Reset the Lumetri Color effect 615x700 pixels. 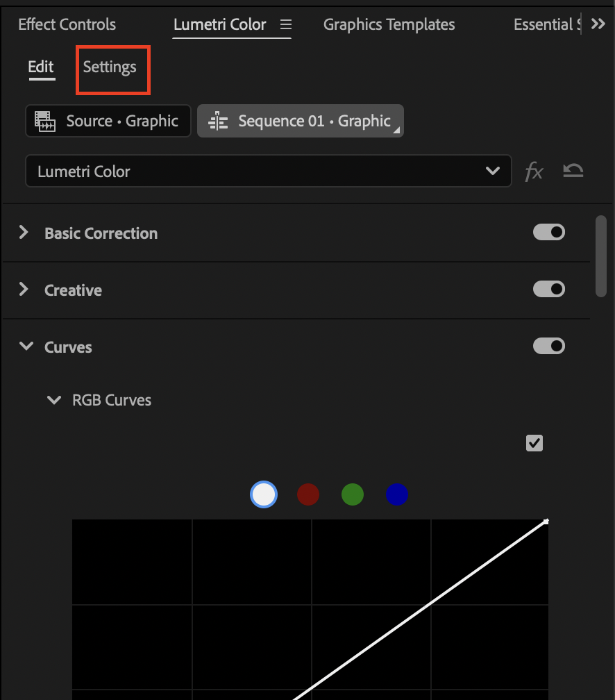(573, 171)
